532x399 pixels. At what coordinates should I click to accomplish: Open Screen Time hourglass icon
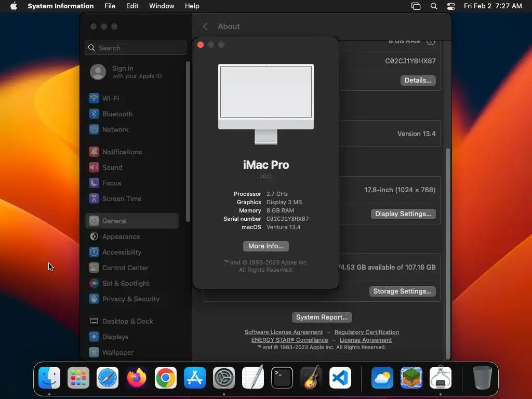point(94,198)
